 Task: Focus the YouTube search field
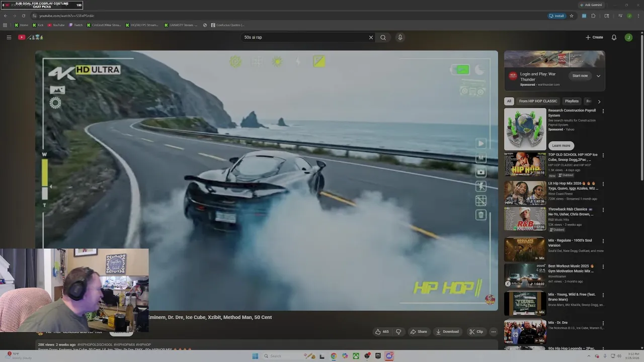click(304, 37)
